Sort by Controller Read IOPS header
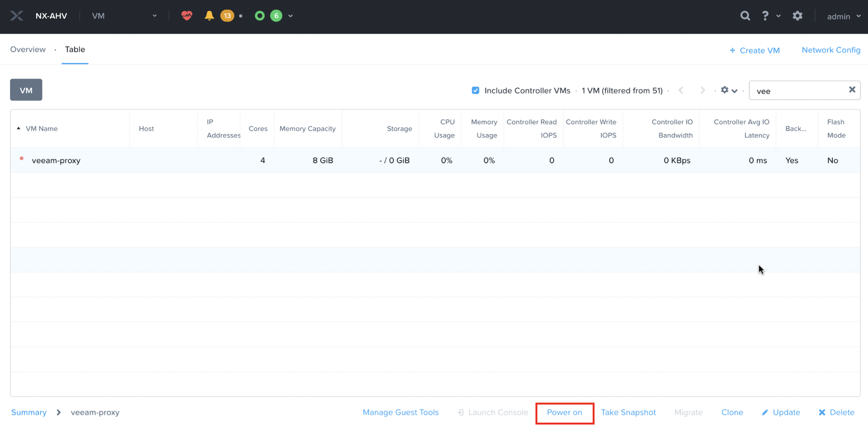Image resolution: width=868 pixels, height=435 pixels. click(532, 129)
